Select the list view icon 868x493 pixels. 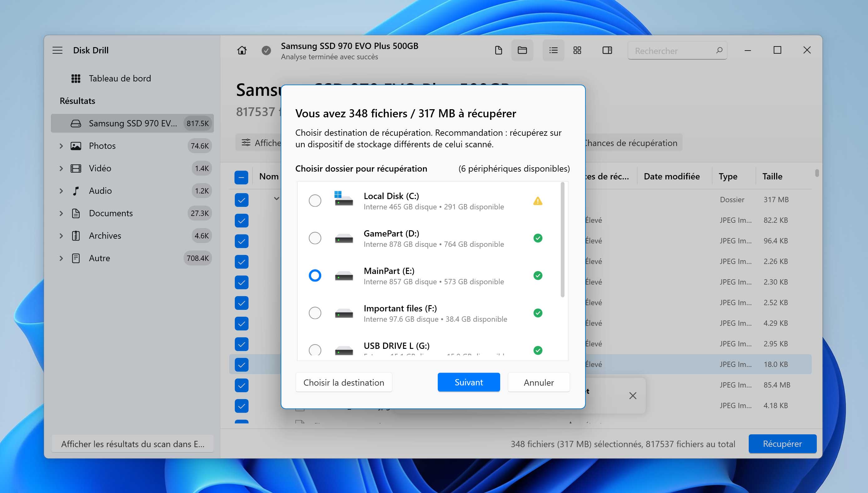[553, 51]
